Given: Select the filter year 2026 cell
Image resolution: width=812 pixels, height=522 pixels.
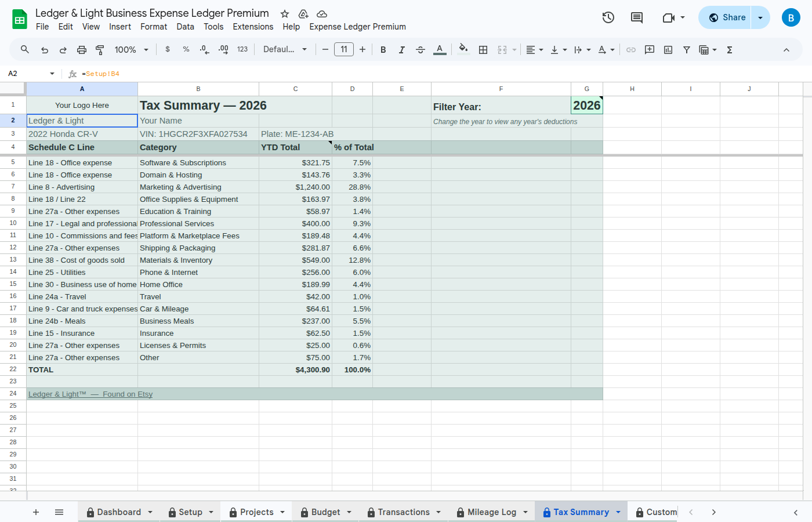Looking at the screenshot, I should (587, 106).
